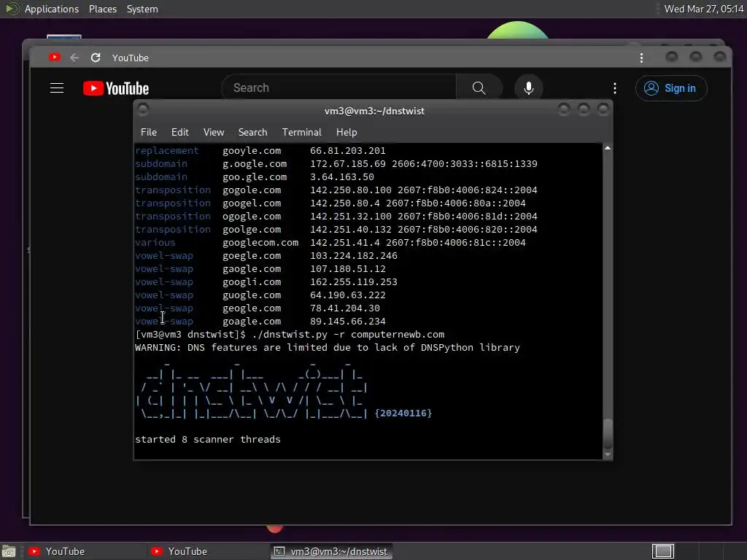Click IP address 64.190.63.222
747x560 pixels.
(x=348, y=295)
